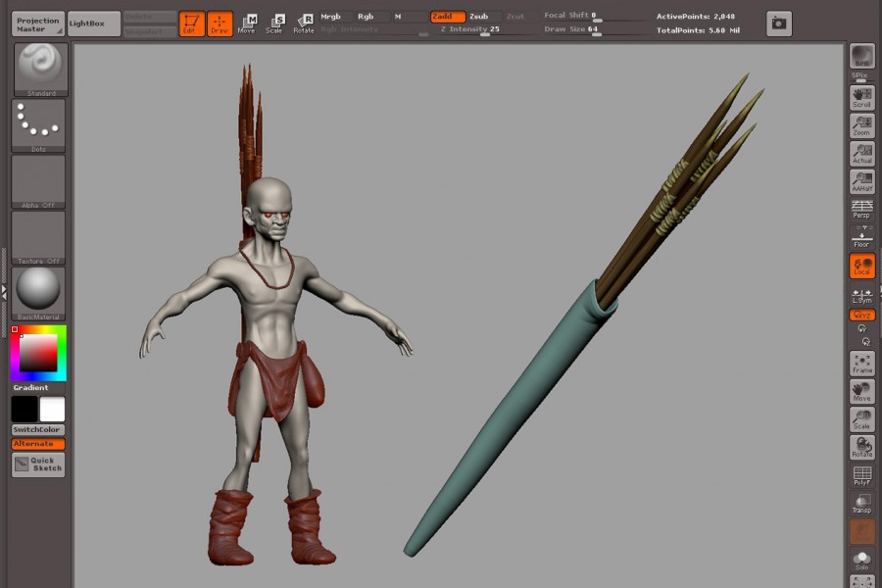
Task: Open the Dots stroke type selector
Action: (x=39, y=124)
